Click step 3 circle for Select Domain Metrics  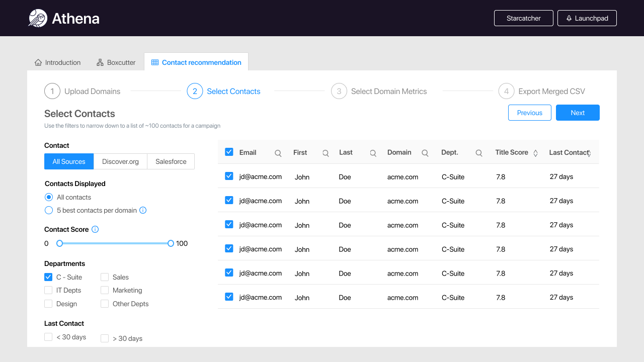click(339, 91)
